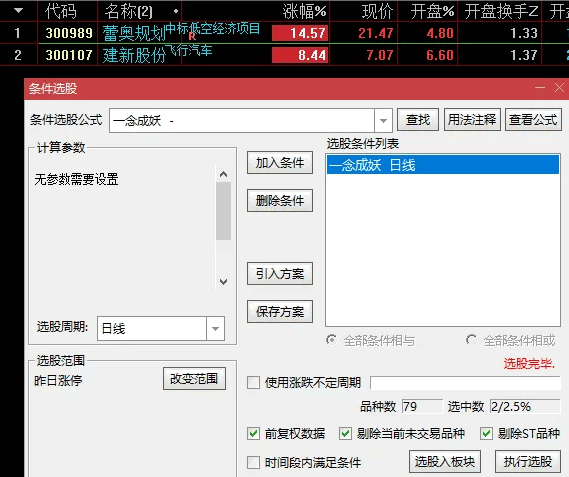This screenshot has width=569, height=477.
Task: Click the 昨日涨停 range text
Action: point(58,380)
